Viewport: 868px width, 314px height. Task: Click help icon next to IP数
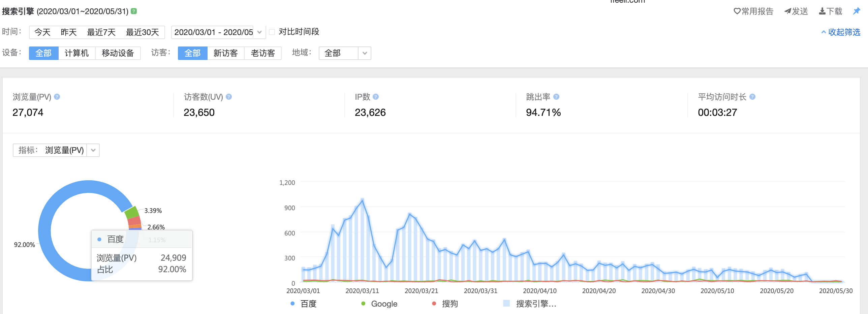coord(376,97)
